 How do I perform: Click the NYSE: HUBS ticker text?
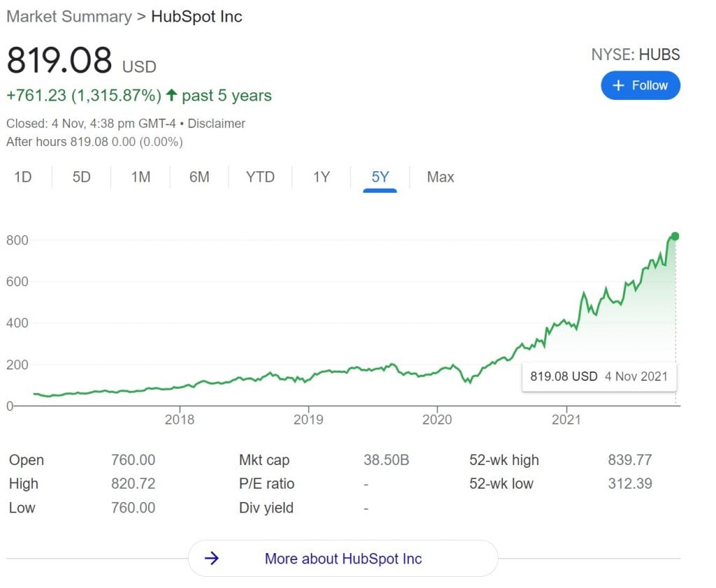[x=636, y=55]
